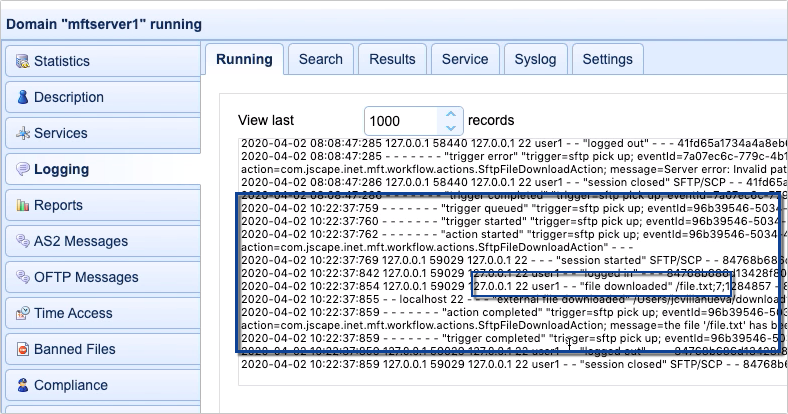Click the Time Access icon
The image size is (788, 414).
click(x=22, y=313)
